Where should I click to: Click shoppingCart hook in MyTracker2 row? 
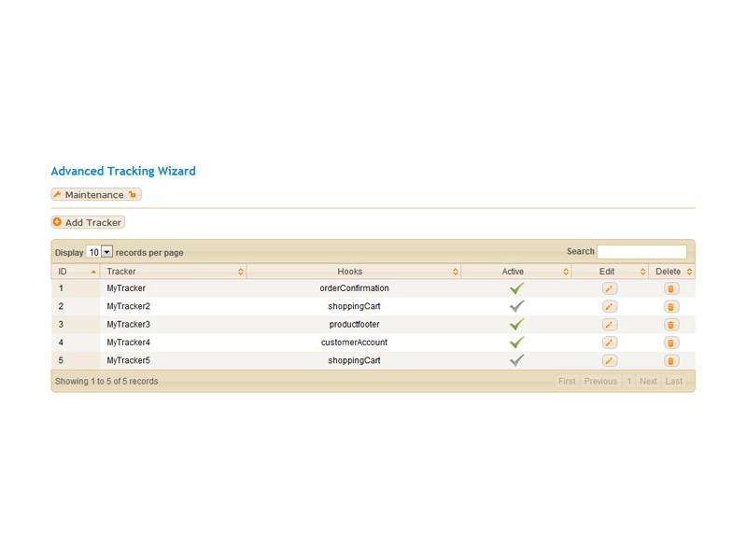(x=354, y=306)
